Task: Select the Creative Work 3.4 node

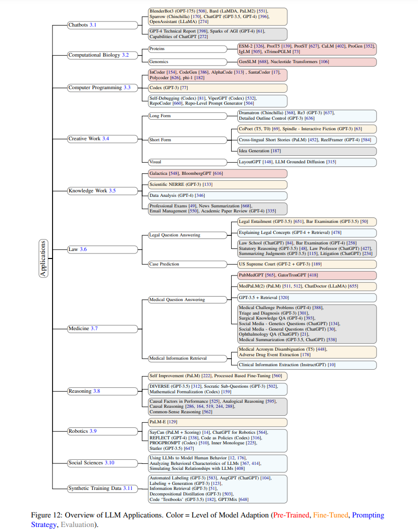Action: (103, 139)
